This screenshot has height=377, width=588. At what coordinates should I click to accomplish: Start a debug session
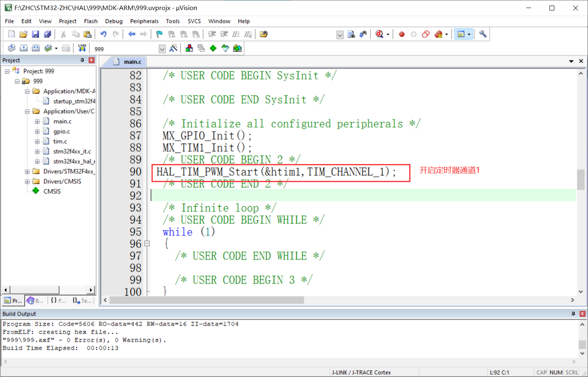pos(379,34)
